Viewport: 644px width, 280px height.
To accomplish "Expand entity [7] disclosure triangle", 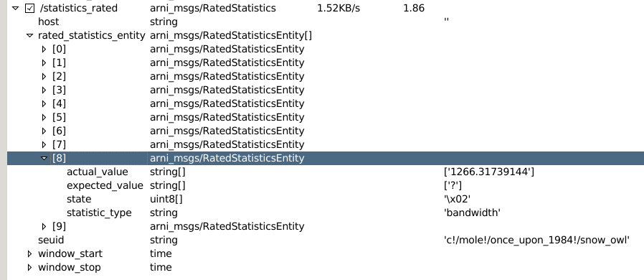I will point(44,145).
